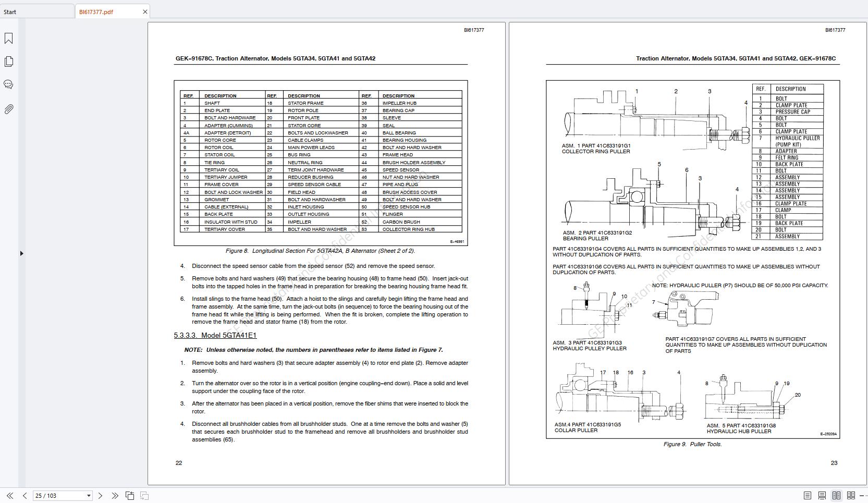Click the heading 5.3.3.3. Model 5GTA41E1
Image resolution: width=868 pixels, height=503 pixels.
click(x=215, y=335)
